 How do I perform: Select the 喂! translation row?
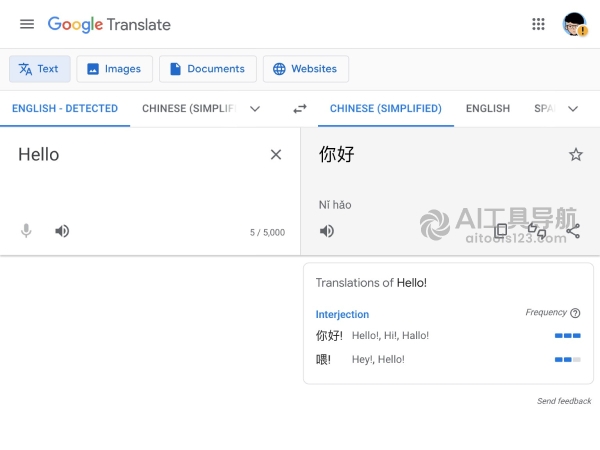tap(448, 359)
